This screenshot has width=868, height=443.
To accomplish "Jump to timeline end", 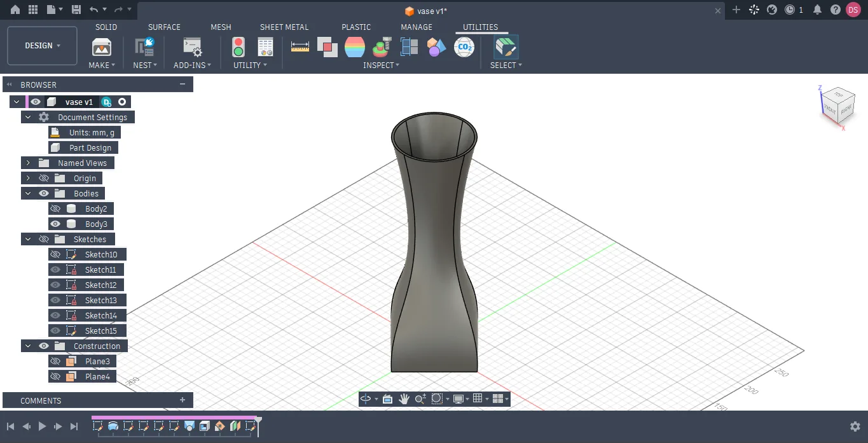I will pyautogui.click(x=74, y=426).
